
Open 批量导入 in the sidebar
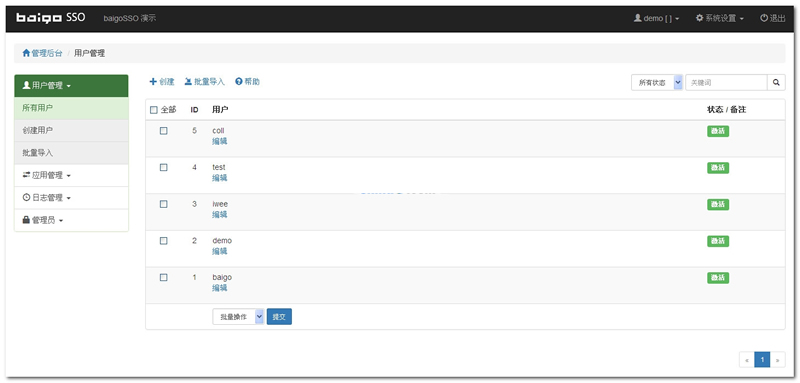pos(71,153)
